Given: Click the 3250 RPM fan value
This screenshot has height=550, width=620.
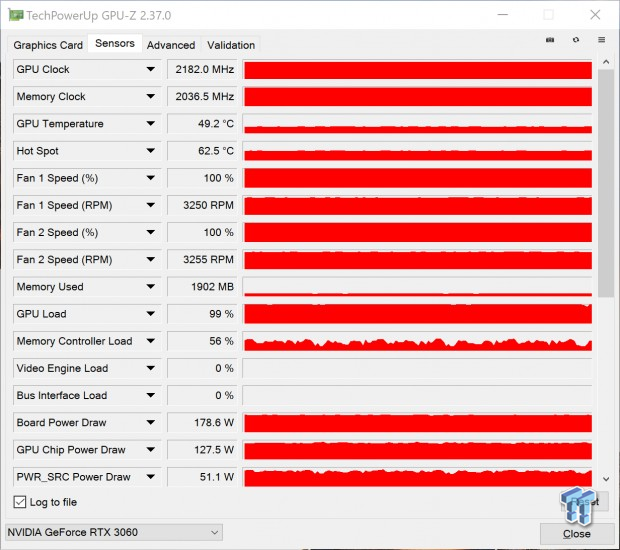Looking at the screenshot, I should (202, 205).
